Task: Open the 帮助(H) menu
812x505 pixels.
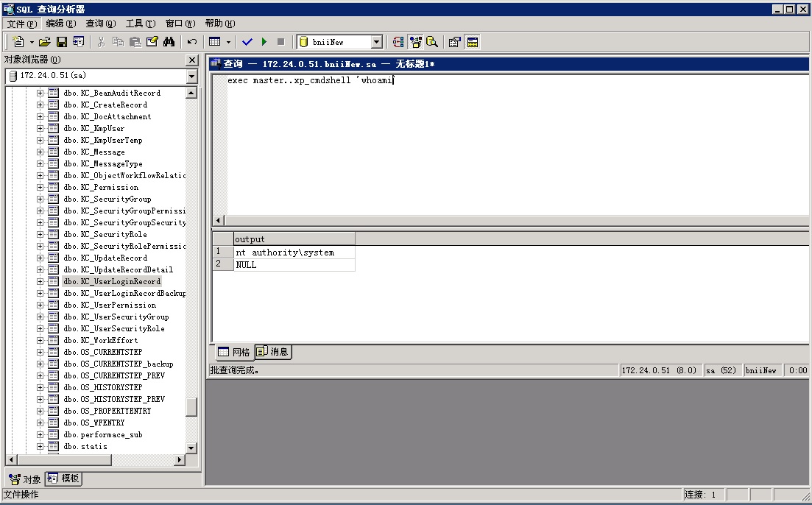Action: tap(220, 24)
